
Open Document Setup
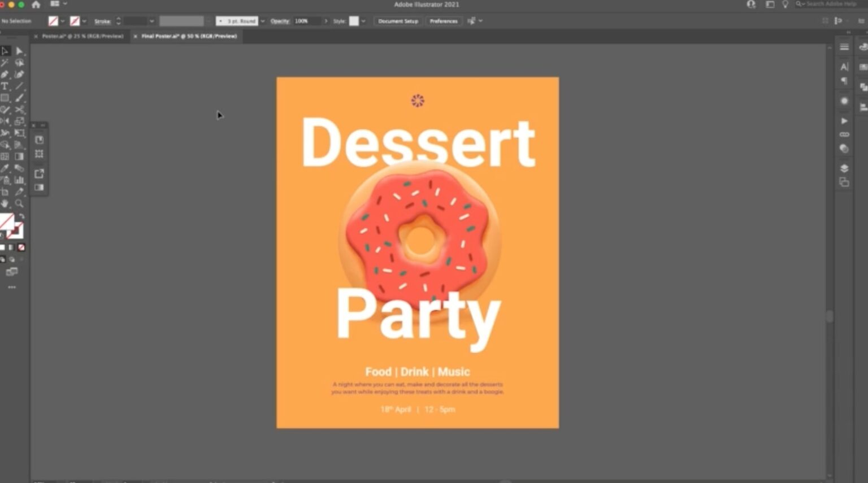(398, 21)
